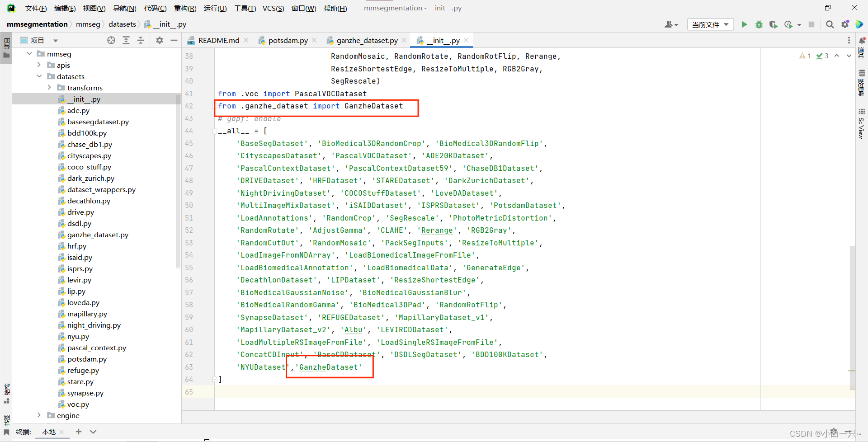Toggle the 项目 tool window tab on the left
Viewport: 868px width, 442px height.
[6, 43]
